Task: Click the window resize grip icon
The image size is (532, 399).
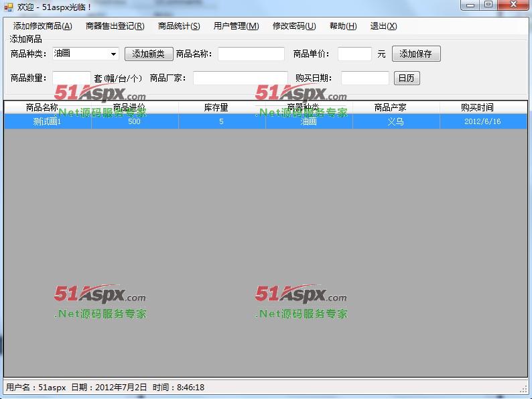Action: pos(524,389)
